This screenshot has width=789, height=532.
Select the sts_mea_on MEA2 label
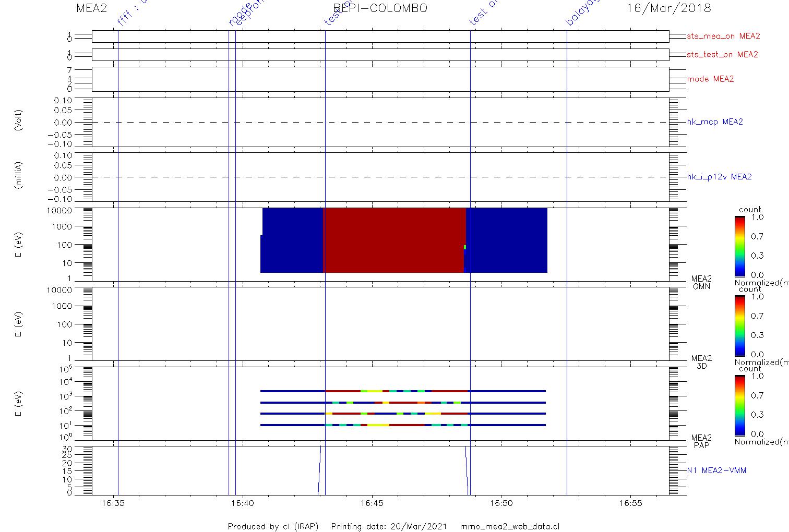click(723, 37)
